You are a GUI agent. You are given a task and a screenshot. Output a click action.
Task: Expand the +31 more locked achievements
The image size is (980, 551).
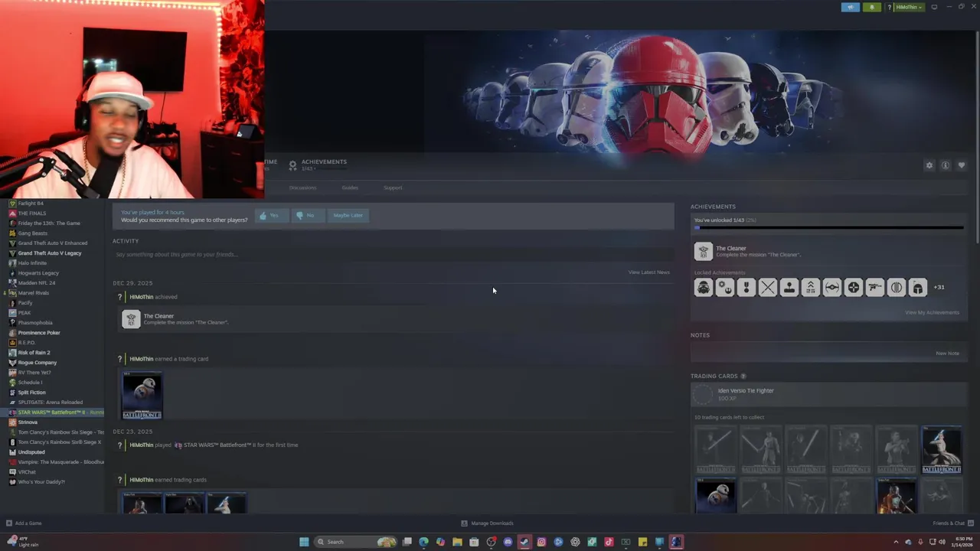[x=939, y=288]
